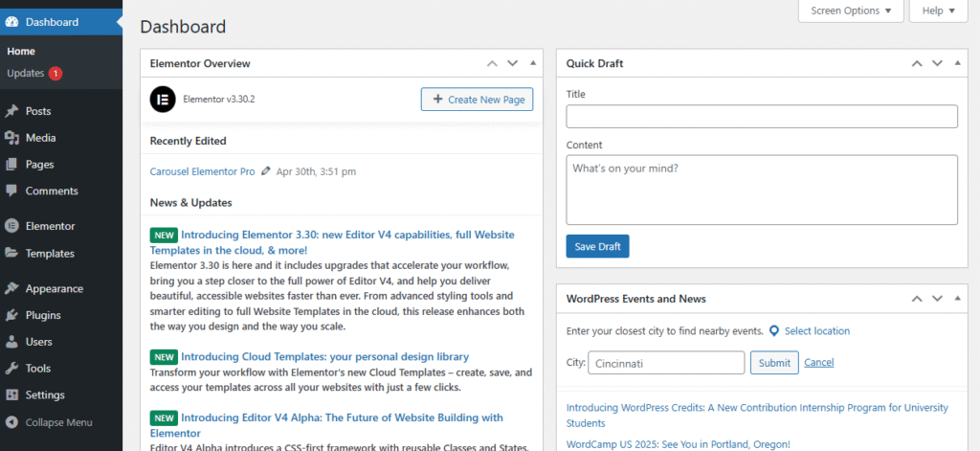Move Quick Draft widget down
The image size is (980, 451).
pyautogui.click(x=937, y=63)
